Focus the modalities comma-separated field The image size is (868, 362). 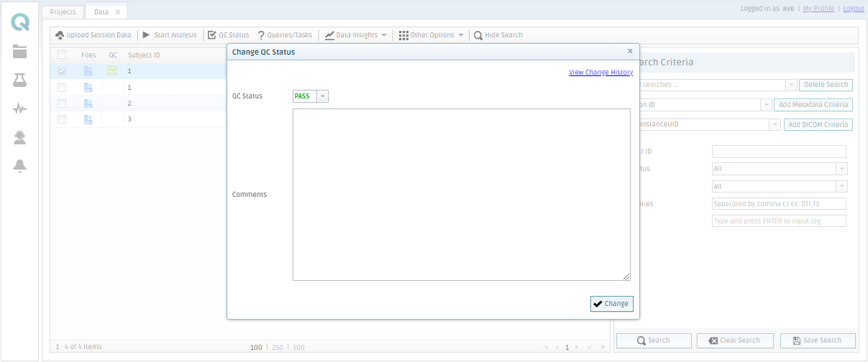(x=779, y=204)
